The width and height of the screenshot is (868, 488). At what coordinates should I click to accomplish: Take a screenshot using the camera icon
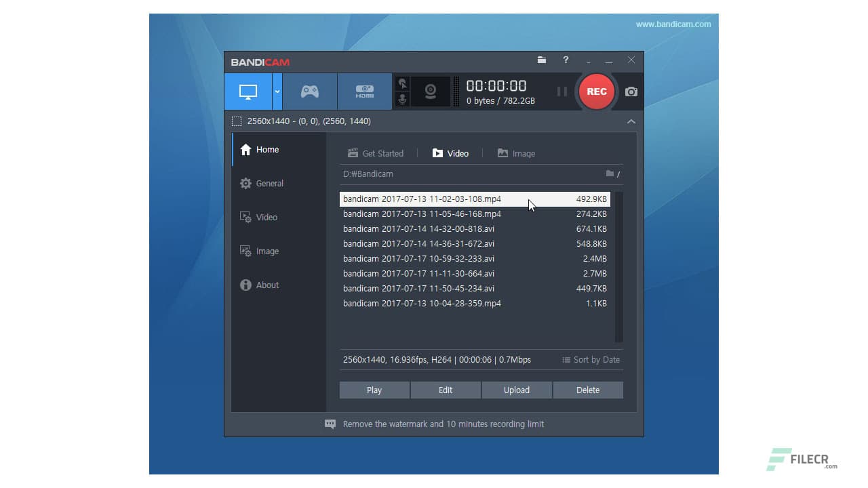(630, 91)
